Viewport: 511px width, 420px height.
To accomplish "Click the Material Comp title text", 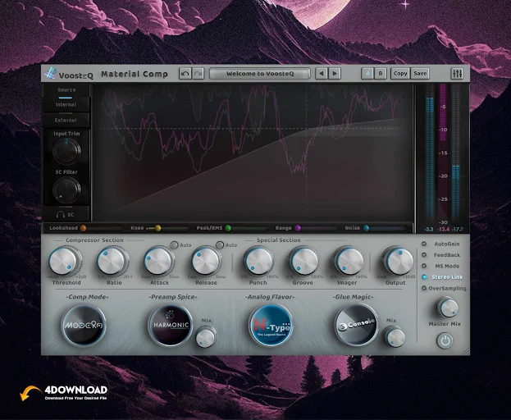I will 135,75.
